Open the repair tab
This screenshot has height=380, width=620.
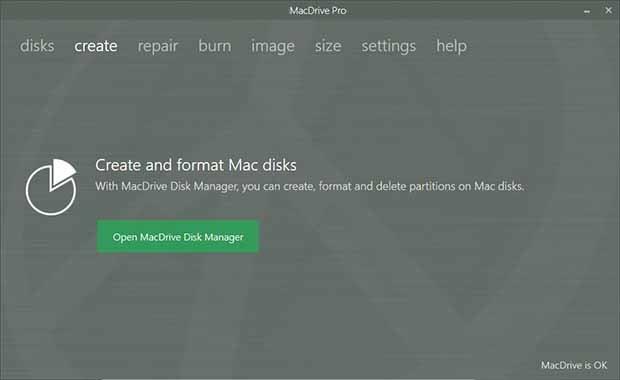point(158,47)
